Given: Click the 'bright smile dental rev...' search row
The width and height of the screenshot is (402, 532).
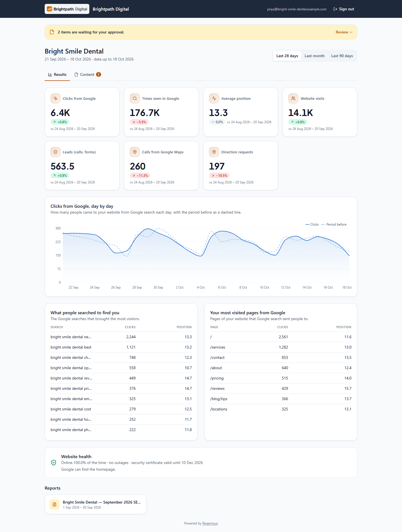Looking at the screenshot, I should (121, 378).
